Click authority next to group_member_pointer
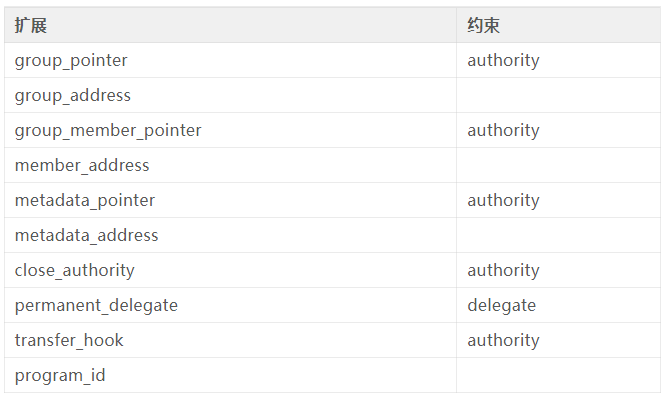The height and width of the screenshot is (399, 669). point(503,131)
